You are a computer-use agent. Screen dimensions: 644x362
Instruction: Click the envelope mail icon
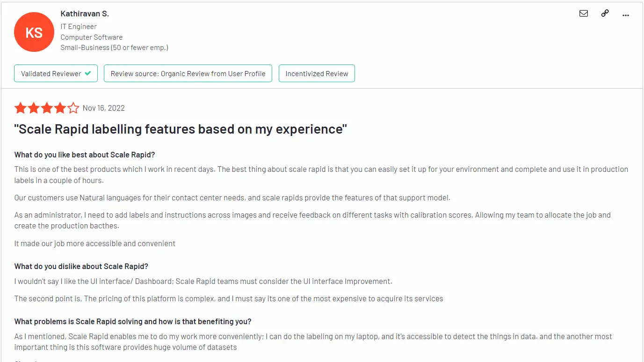(x=584, y=14)
